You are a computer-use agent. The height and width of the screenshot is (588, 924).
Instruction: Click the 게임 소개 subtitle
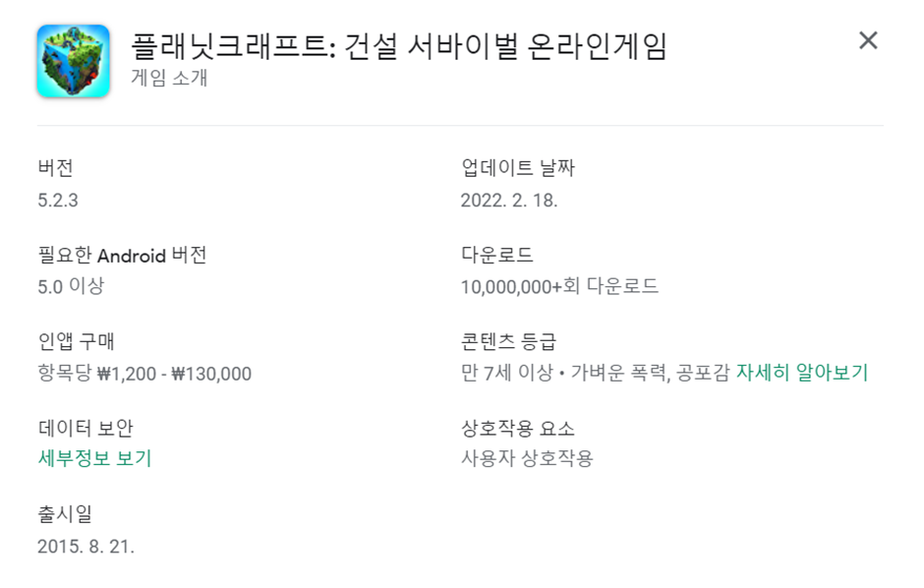169,78
